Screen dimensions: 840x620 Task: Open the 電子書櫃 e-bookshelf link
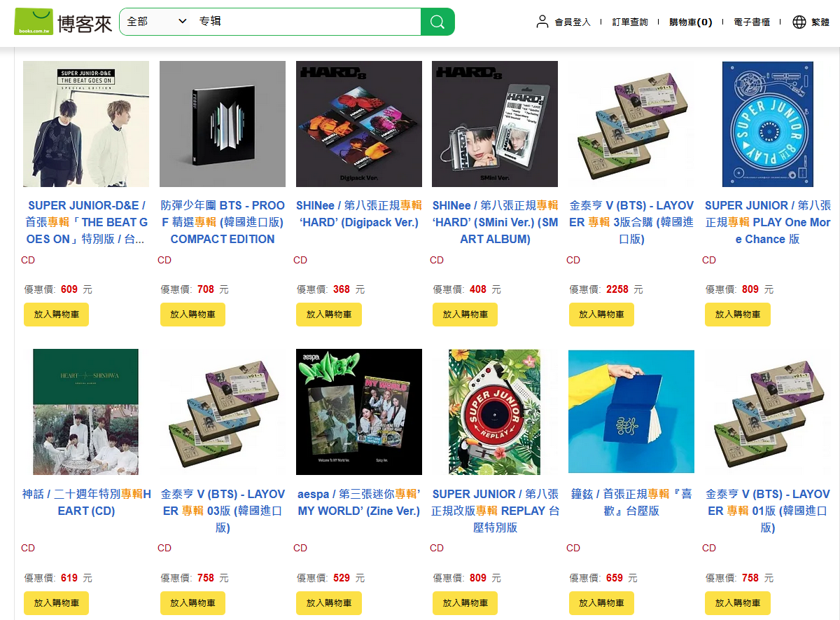click(752, 22)
